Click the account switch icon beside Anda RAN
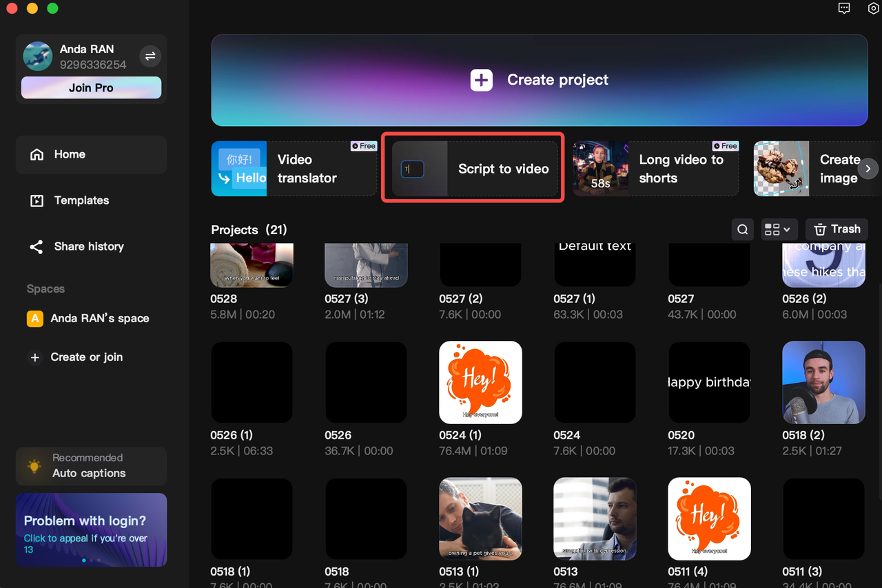The width and height of the screenshot is (882, 588). click(150, 56)
